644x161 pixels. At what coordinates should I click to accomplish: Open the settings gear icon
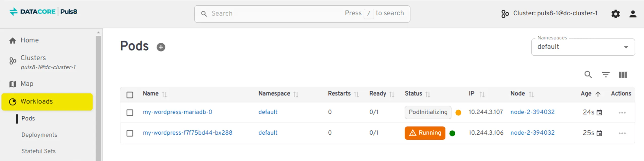coord(615,14)
